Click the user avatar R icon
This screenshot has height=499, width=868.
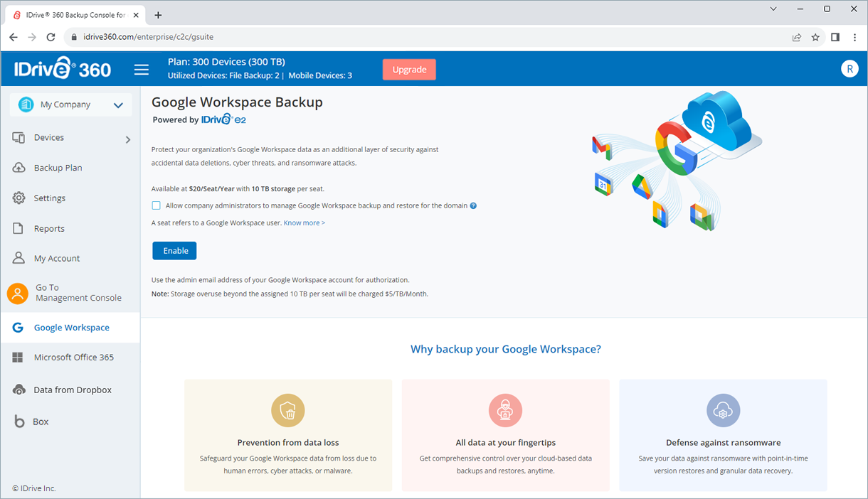click(x=849, y=68)
